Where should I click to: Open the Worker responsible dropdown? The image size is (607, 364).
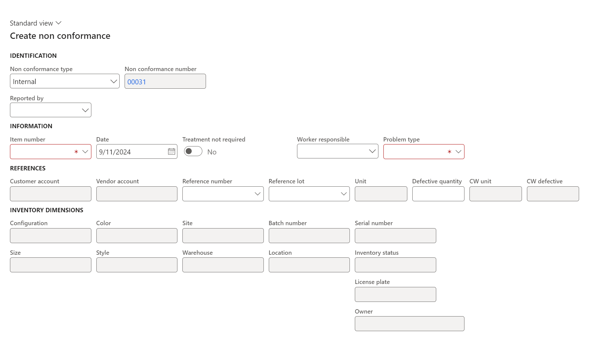click(x=372, y=151)
